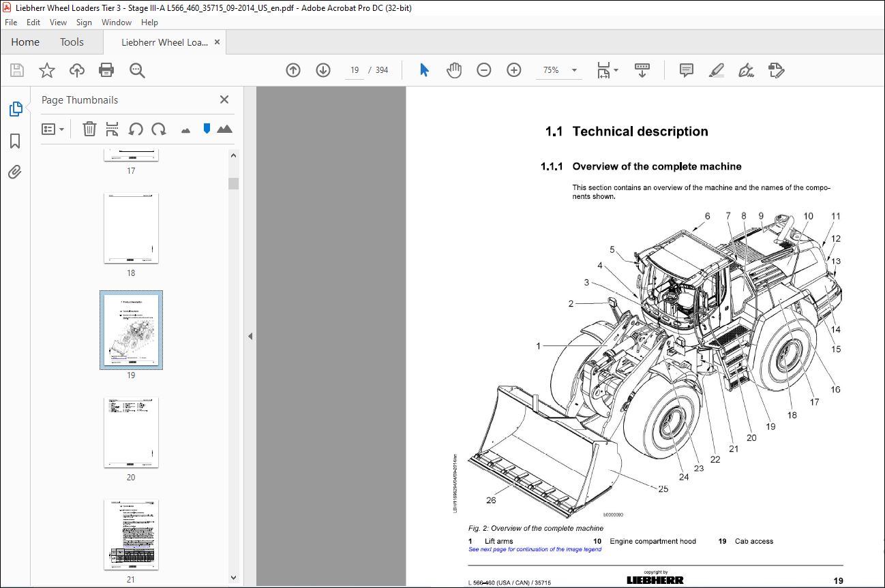Enlarge thumbnail size with large mountain icon
The height and width of the screenshot is (588, 885).
[x=224, y=129]
